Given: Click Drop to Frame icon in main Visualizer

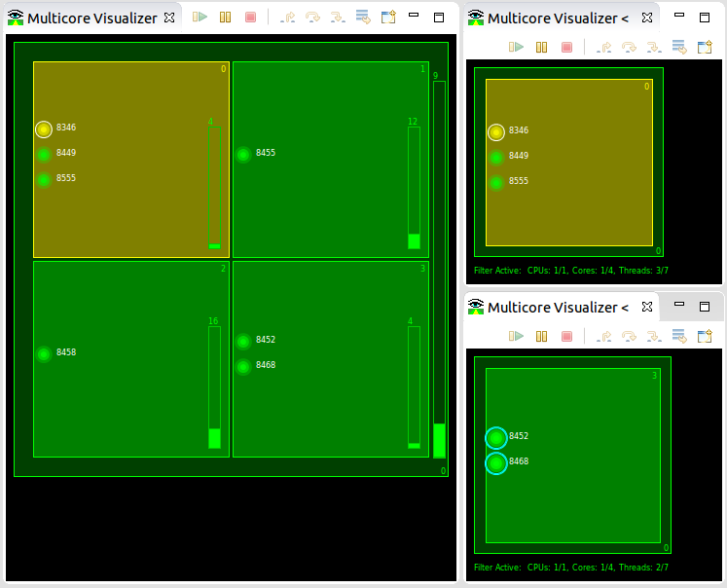Looking at the screenshot, I should coord(363,18).
